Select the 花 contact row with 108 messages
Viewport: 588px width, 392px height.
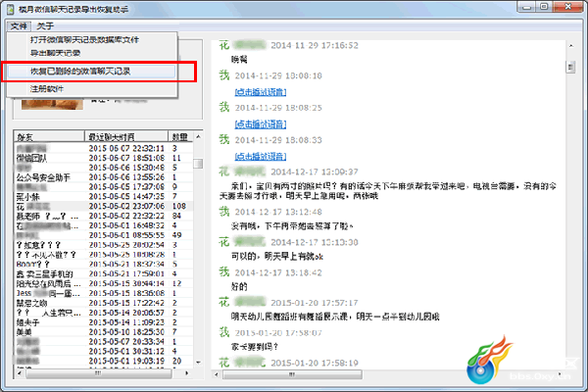coord(104,207)
